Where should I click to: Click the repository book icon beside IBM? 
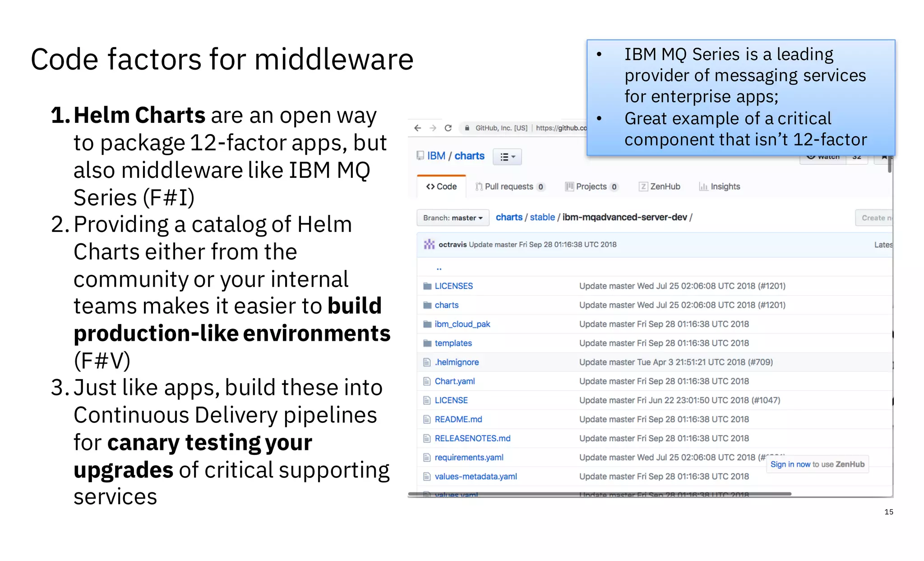[x=420, y=156]
